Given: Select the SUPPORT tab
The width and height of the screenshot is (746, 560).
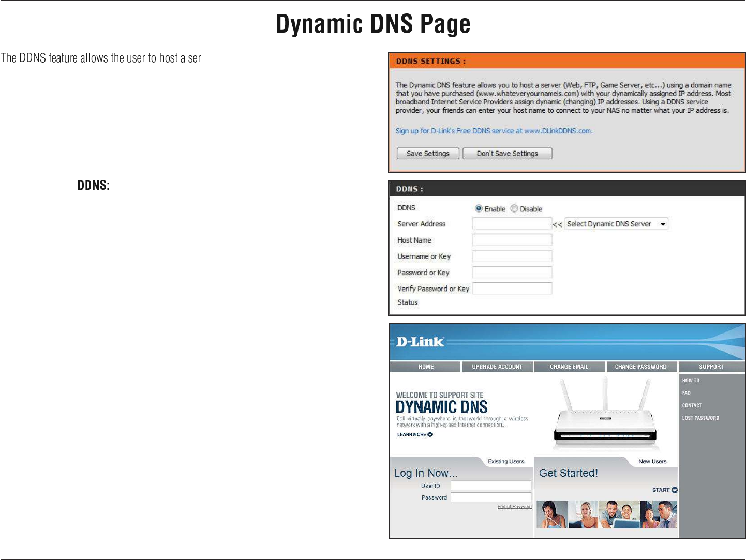Looking at the screenshot, I should pos(711,367).
